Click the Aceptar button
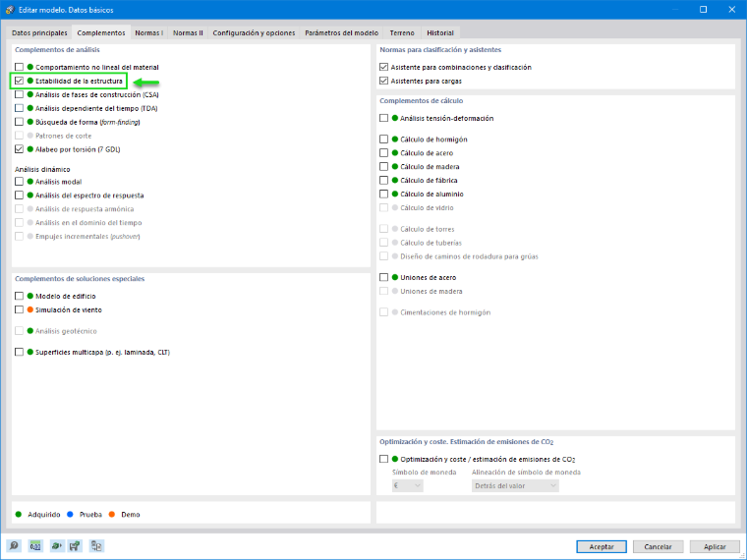Image resolution: width=747 pixels, height=560 pixels. tap(602, 546)
